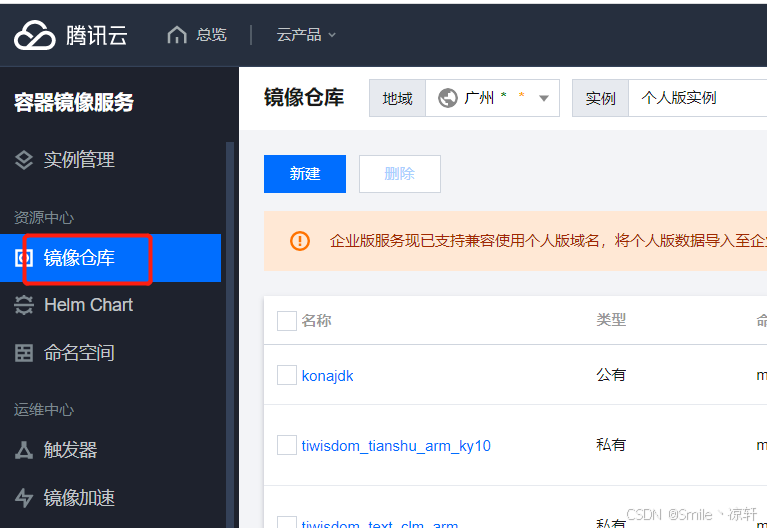767x528 pixels.
Task: Open the 云产品 dropdown menu
Action: click(306, 35)
